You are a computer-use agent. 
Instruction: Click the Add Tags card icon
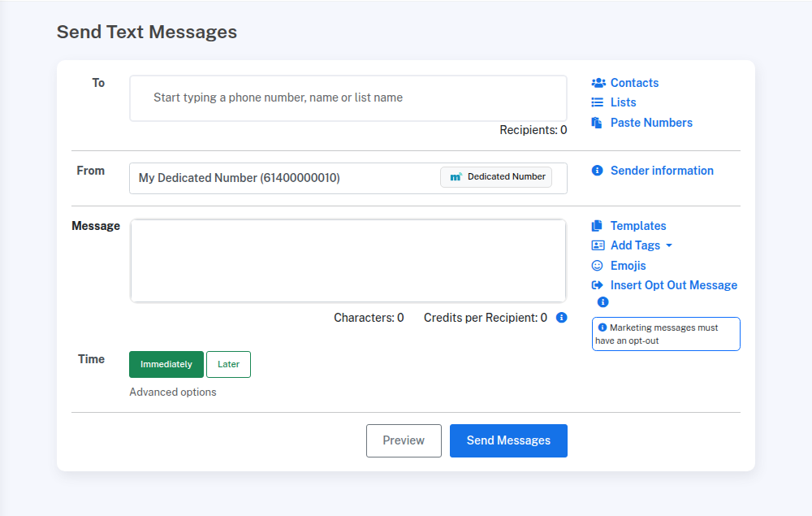[598, 245]
